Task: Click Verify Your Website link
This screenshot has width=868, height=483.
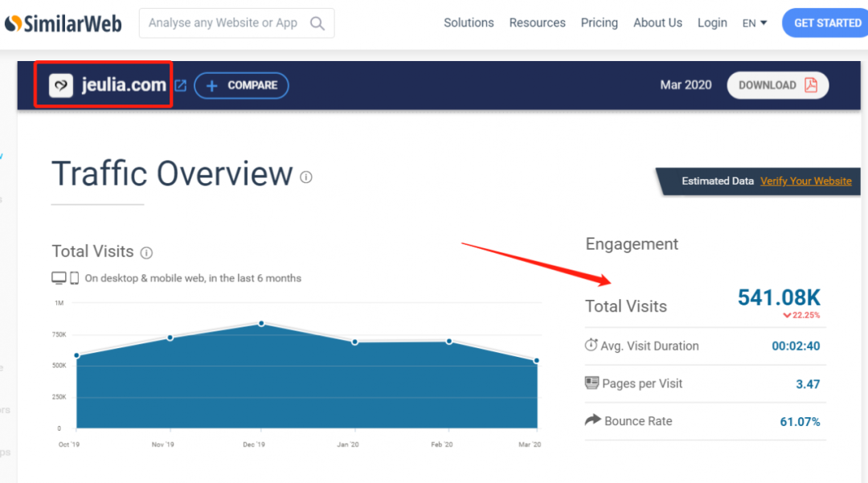Action: [x=805, y=181]
